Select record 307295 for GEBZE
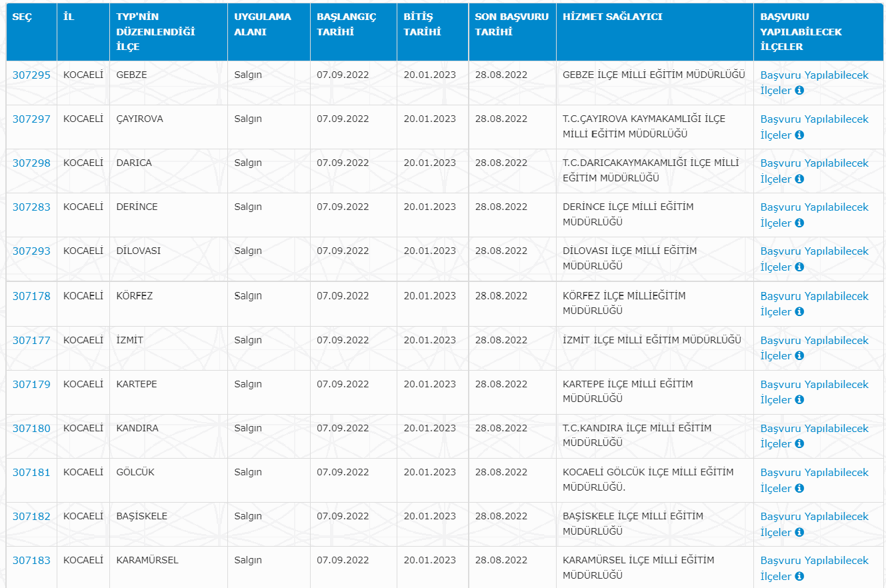Image resolution: width=886 pixels, height=588 pixels. point(31,75)
